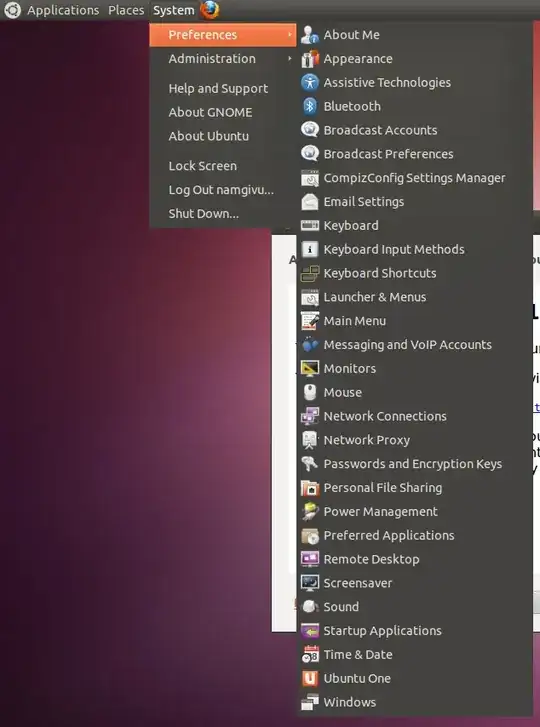Expand the Administration submenu arrow

point(290,58)
